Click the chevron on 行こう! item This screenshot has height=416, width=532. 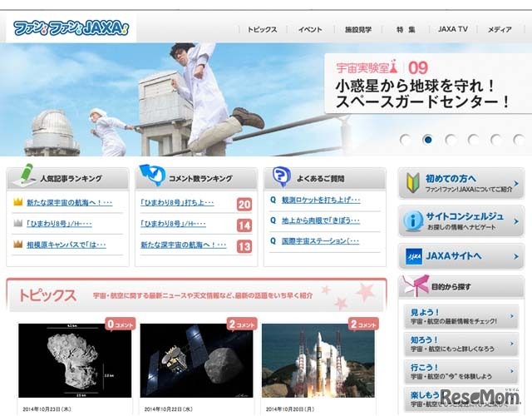pos(512,371)
